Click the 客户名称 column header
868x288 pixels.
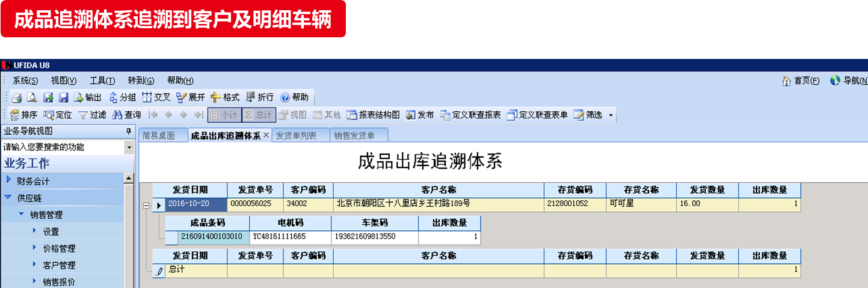[x=439, y=189]
